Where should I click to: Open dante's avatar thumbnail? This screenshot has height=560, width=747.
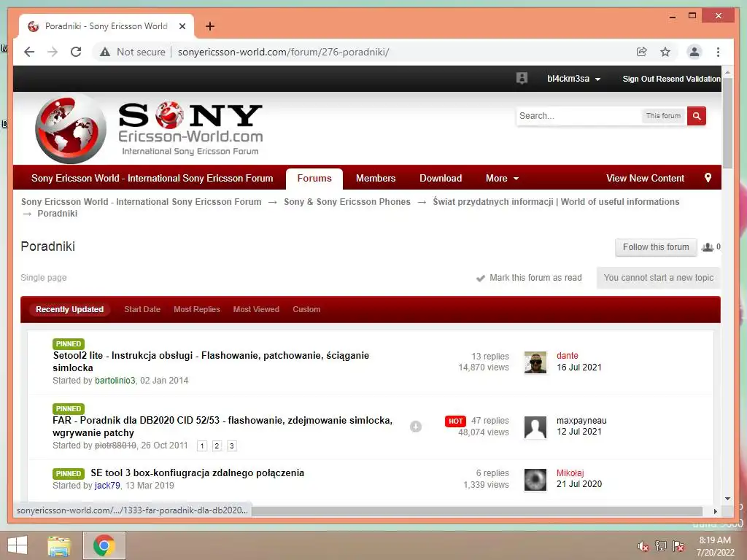[x=535, y=362]
